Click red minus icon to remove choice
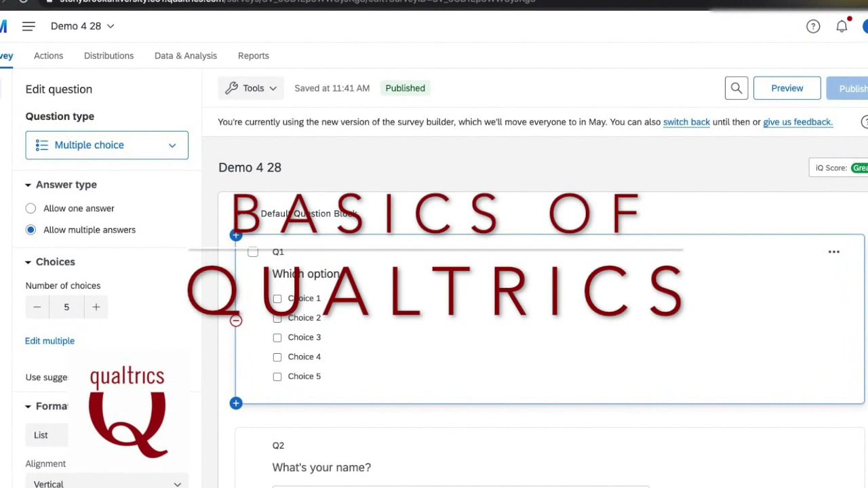 tap(236, 321)
